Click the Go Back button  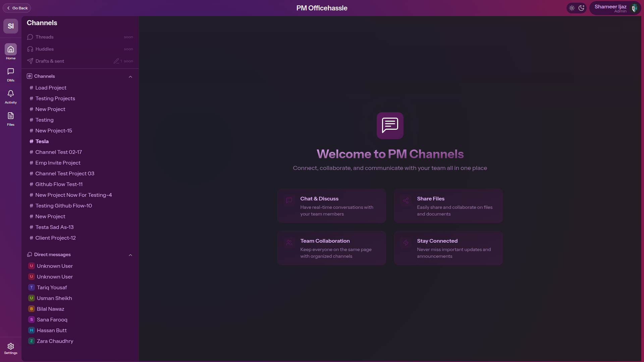(x=17, y=8)
